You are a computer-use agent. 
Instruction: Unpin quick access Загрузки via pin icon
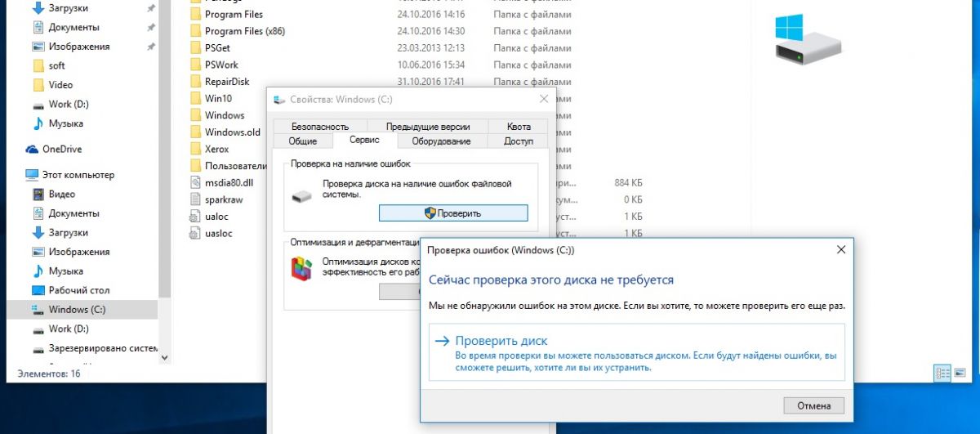[151, 8]
